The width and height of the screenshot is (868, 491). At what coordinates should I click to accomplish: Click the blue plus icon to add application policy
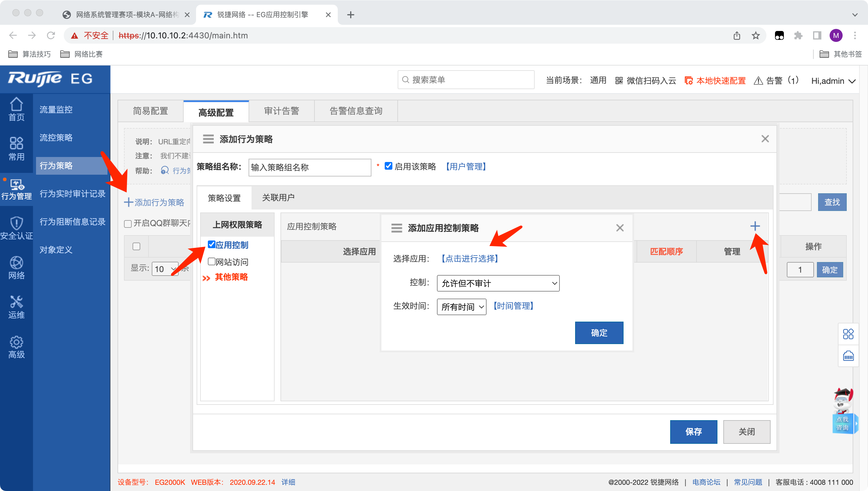[x=755, y=226]
